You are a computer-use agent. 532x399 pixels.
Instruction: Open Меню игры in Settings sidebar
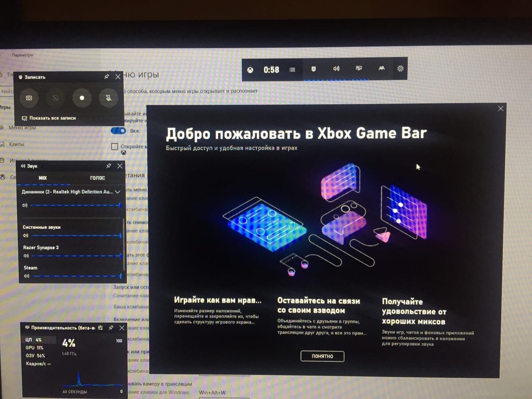22,128
